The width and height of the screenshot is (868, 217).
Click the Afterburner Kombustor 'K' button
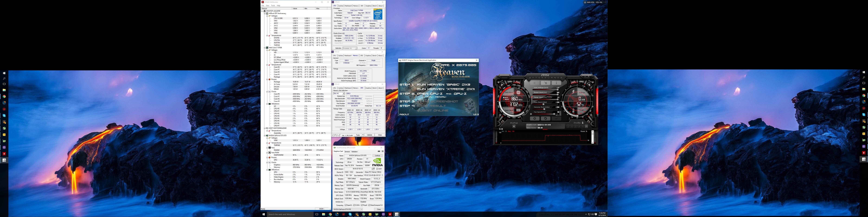click(535, 83)
